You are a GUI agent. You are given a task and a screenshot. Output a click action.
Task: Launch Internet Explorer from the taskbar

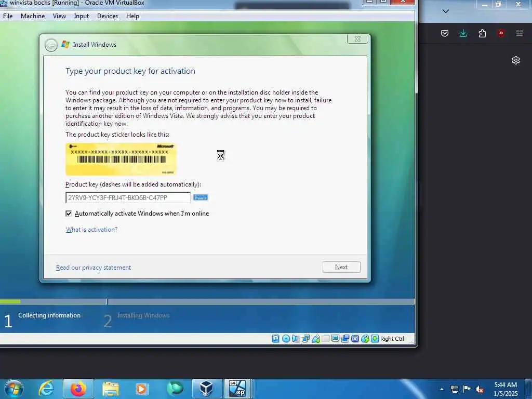click(x=46, y=389)
